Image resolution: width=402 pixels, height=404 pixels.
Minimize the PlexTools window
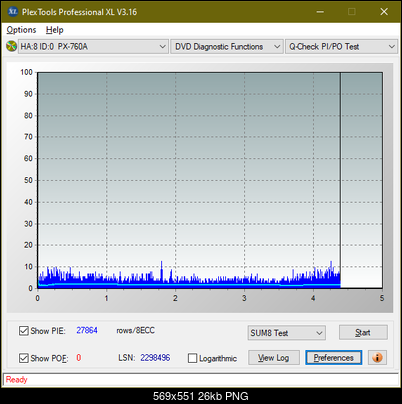click(320, 12)
